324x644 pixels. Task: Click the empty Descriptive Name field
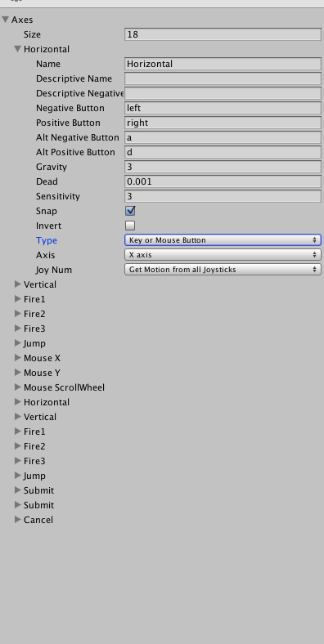point(223,78)
